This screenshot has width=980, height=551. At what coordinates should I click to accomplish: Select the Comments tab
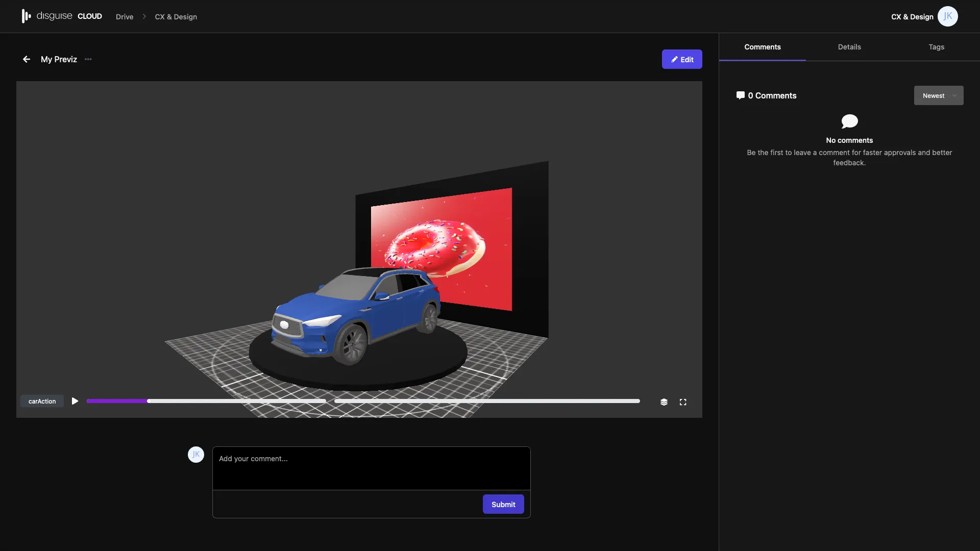[x=762, y=47]
